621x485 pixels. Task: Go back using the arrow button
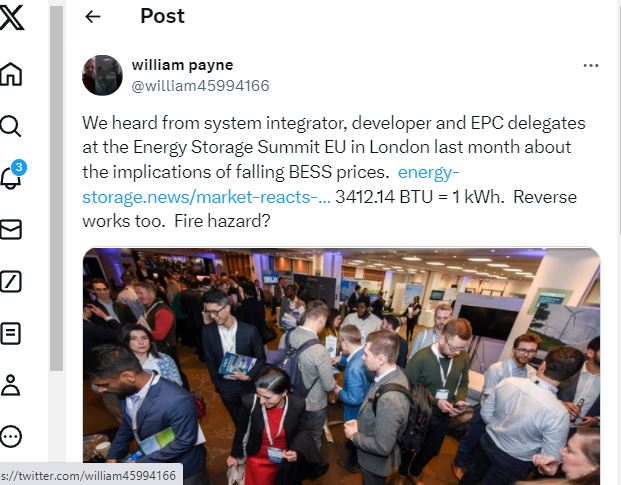click(x=93, y=17)
